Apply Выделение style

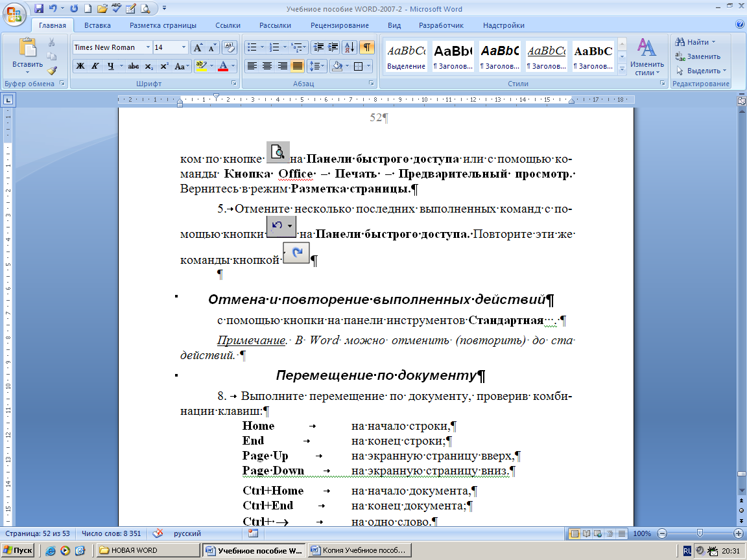[407, 56]
